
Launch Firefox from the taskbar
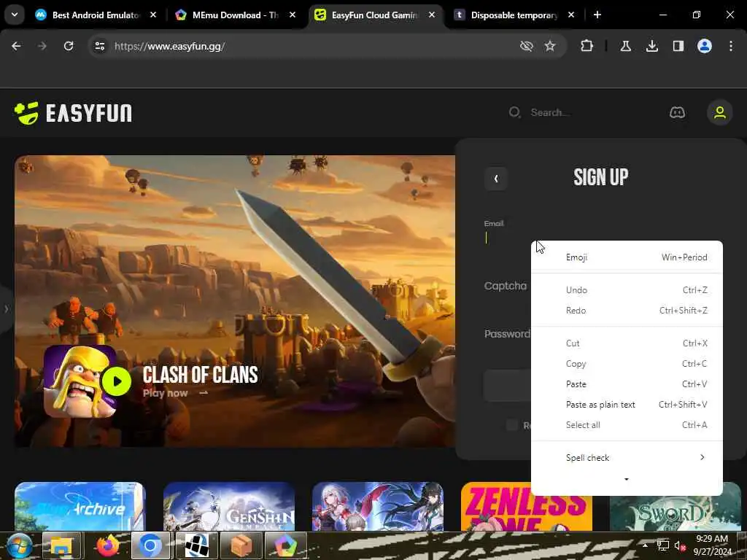[x=108, y=545]
